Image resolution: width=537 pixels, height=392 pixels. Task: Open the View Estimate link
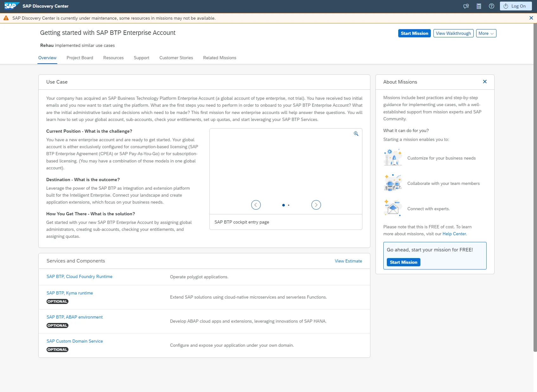tap(348, 261)
